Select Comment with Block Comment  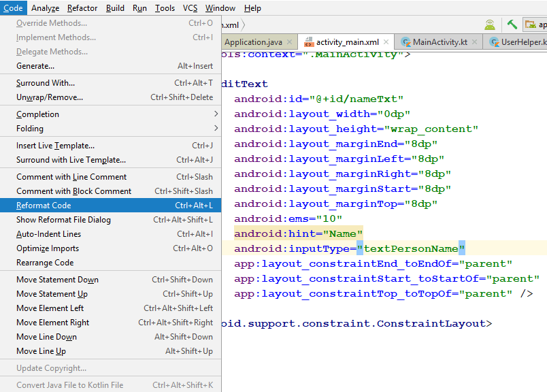pos(111,191)
